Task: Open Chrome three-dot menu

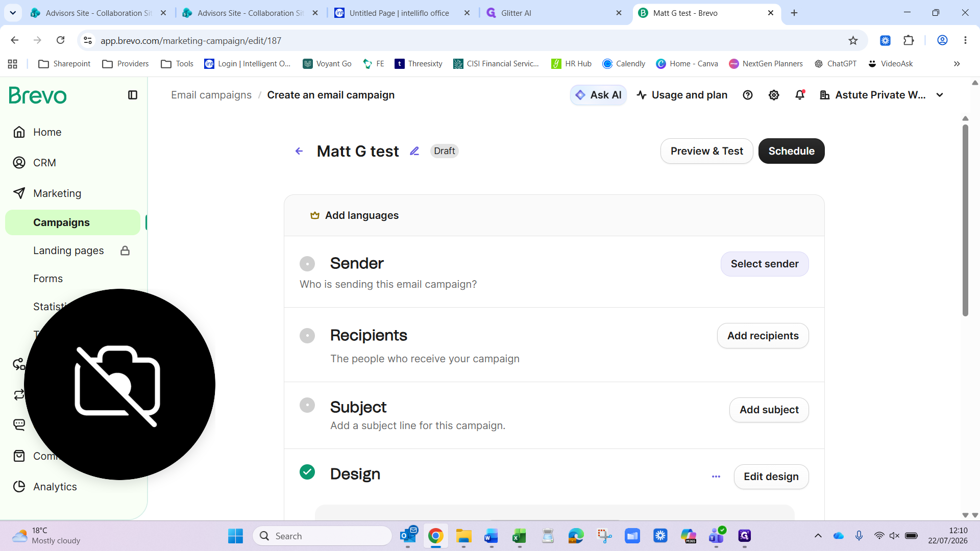Action: coord(965,40)
